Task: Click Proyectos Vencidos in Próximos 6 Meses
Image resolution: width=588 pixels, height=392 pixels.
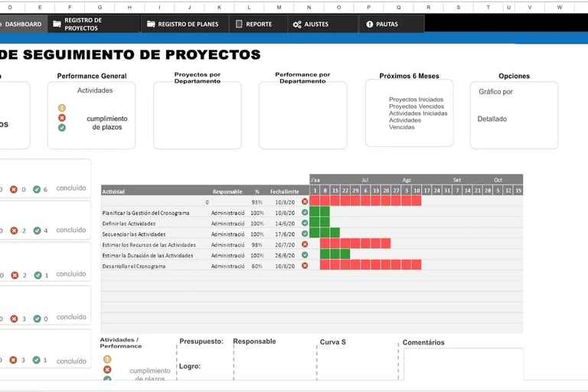Action: pos(416,106)
